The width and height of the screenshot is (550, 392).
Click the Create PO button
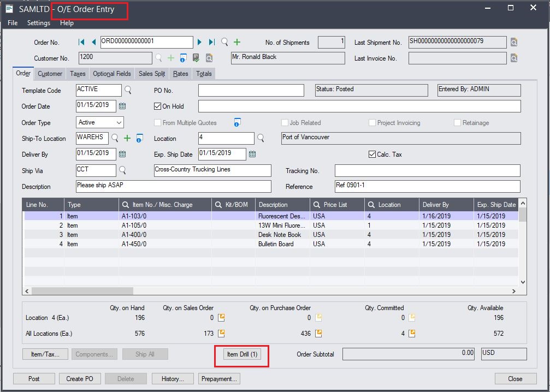(x=80, y=379)
